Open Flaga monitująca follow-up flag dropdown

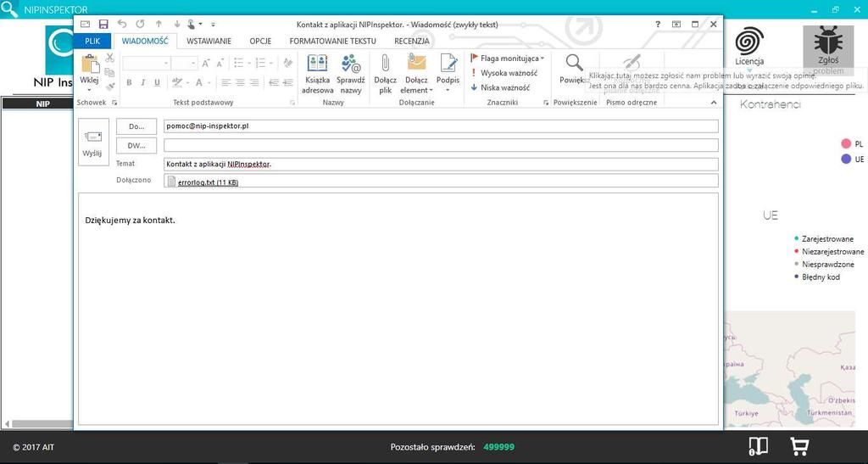(x=507, y=59)
